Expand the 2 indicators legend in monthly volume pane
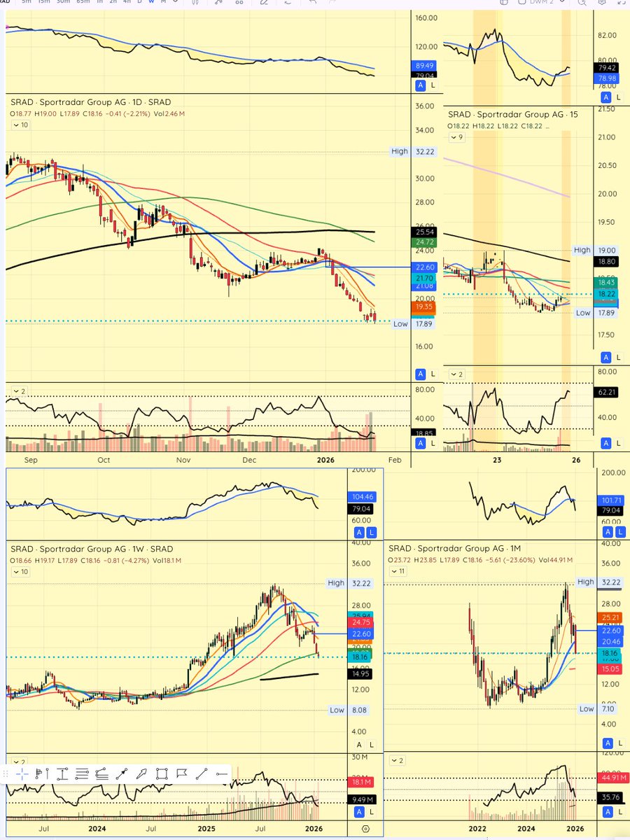The width and height of the screenshot is (630, 840). (398, 760)
